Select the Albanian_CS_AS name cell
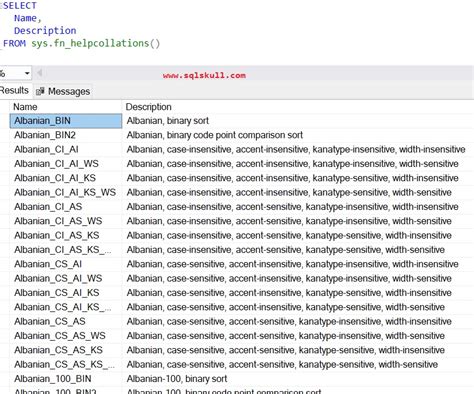Image resolution: width=474 pixels, height=394 pixels. coord(66,321)
